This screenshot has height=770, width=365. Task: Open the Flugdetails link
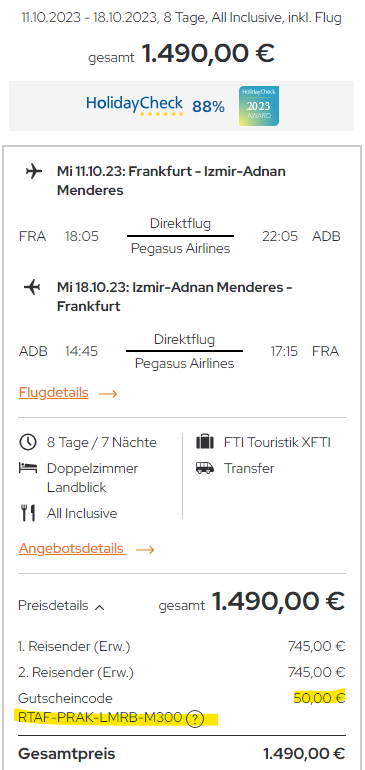[x=54, y=393]
